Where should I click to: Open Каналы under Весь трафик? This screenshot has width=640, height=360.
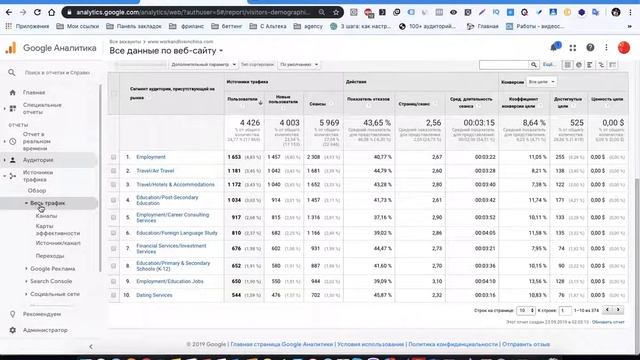click(x=46, y=216)
